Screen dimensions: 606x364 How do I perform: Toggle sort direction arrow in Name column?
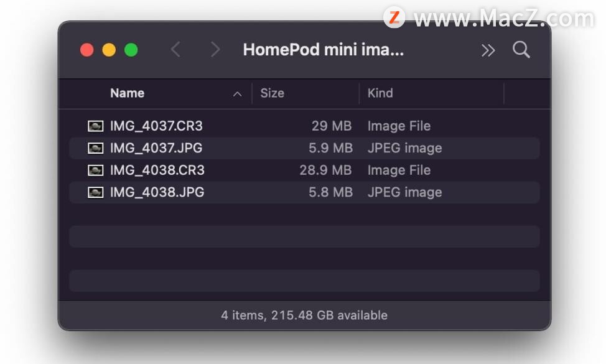[237, 94]
